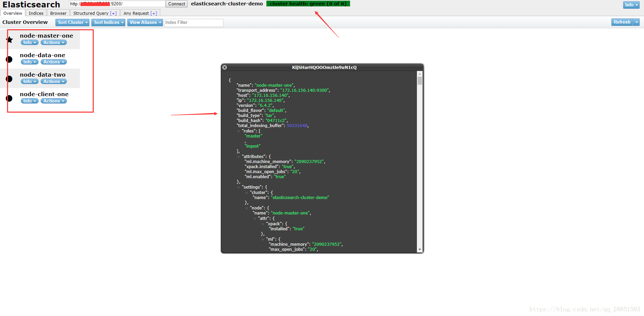Click the elasticsearch-cluster-demo header cluster name
This screenshot has height=316, width=644.
coord(227,4)
